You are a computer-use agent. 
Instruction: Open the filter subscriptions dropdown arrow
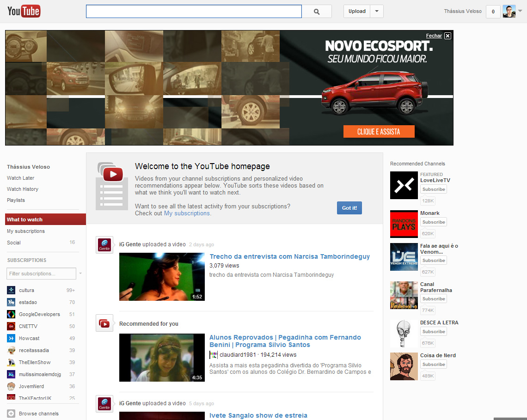pos(80,274)
